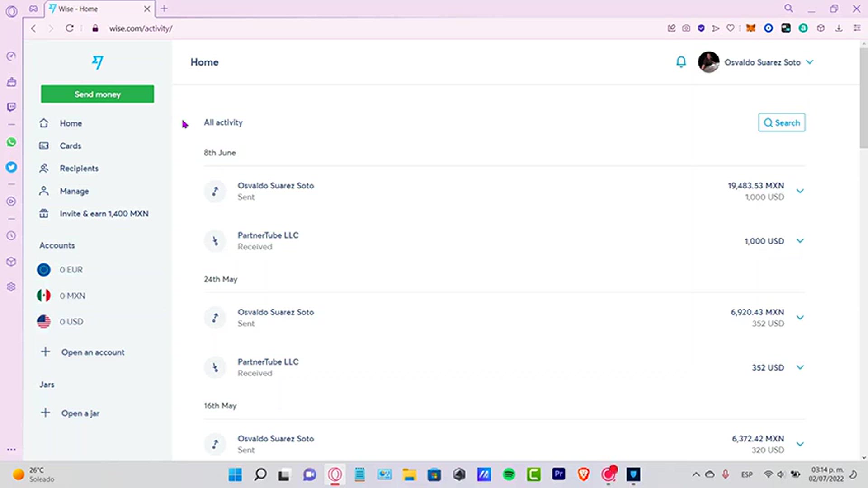Click the Search activity button

coord(782,122)
